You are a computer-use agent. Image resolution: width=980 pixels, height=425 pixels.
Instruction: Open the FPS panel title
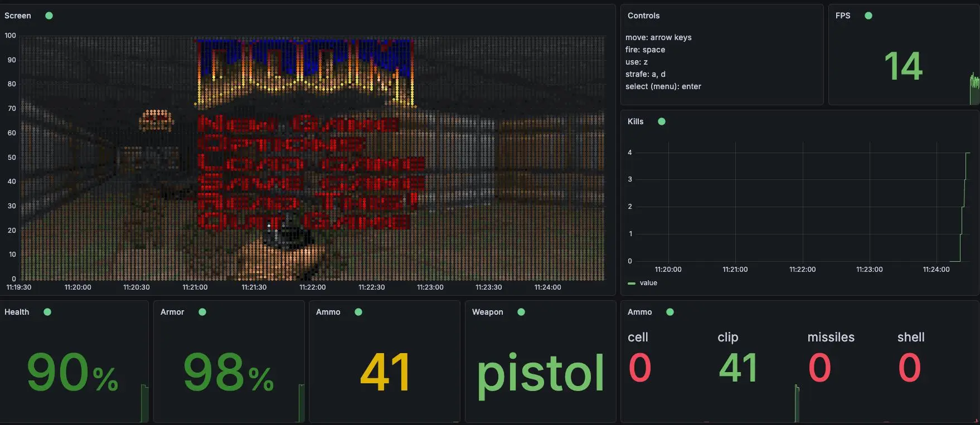coord(843,16)
